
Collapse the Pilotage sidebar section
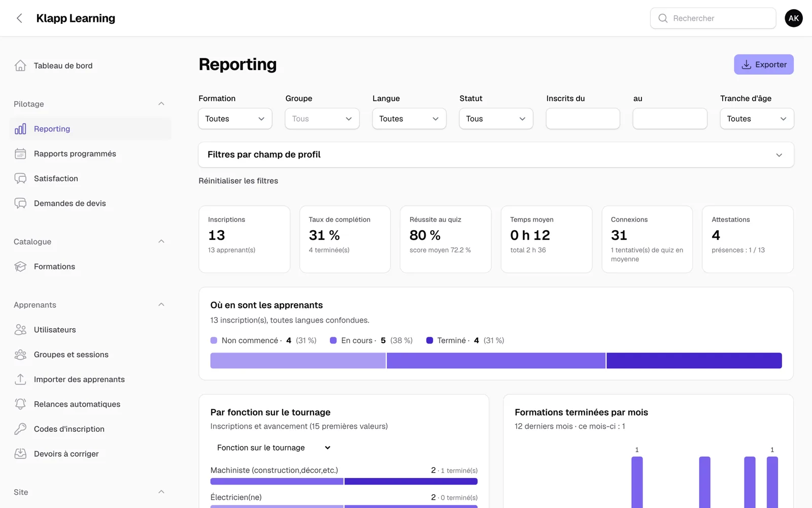[161, 104]
